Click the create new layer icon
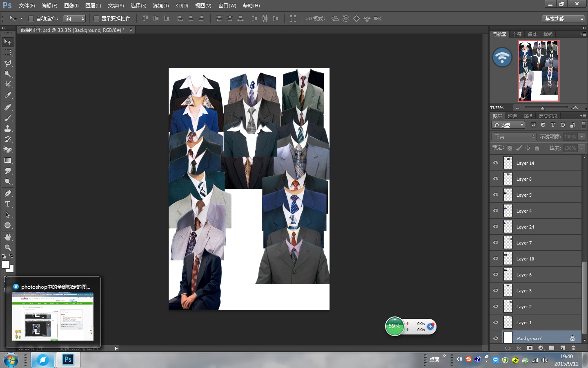588x368 pixels. 562,348
